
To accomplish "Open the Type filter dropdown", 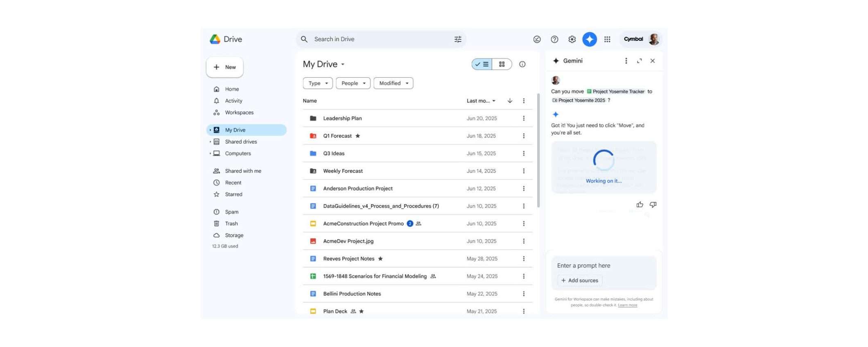I will (x=318, y=83).
